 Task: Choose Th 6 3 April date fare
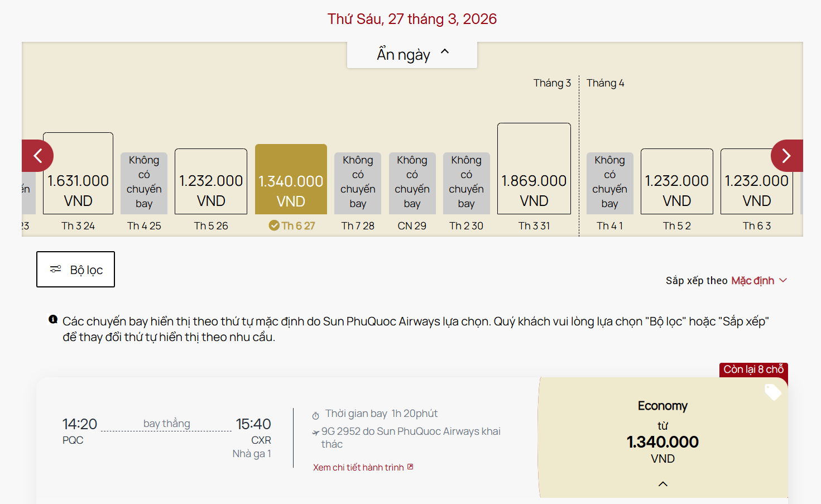pos(756,182)
